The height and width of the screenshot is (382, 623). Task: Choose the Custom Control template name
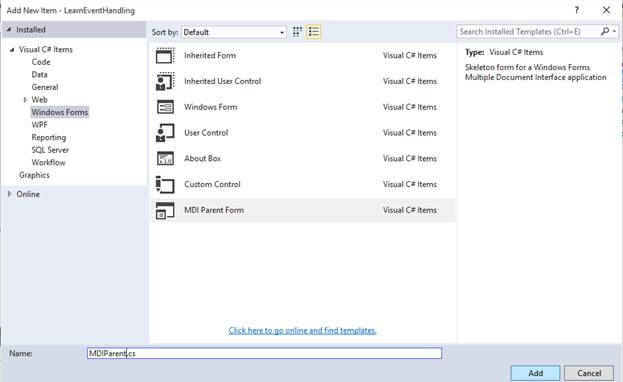pos(212,184)
